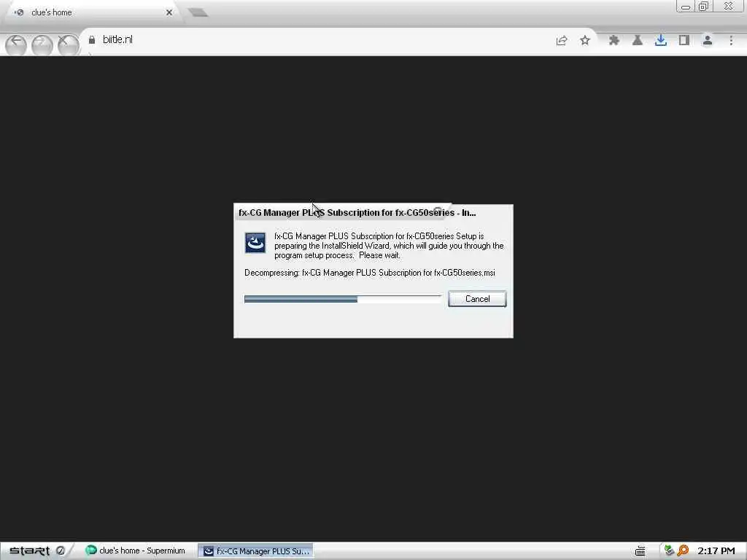
Task: Open a new tab
Action: pos(198,13)
